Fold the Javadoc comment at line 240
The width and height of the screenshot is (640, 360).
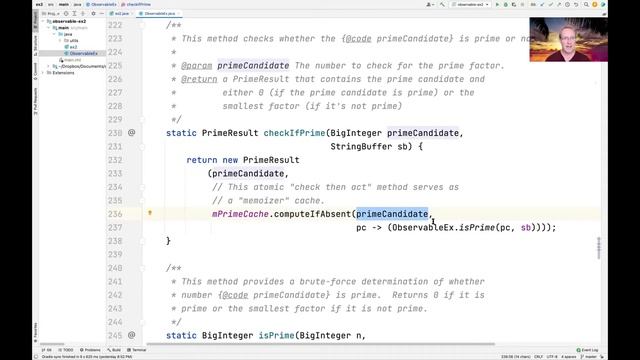pyautogui.click(x=142, y=268)
